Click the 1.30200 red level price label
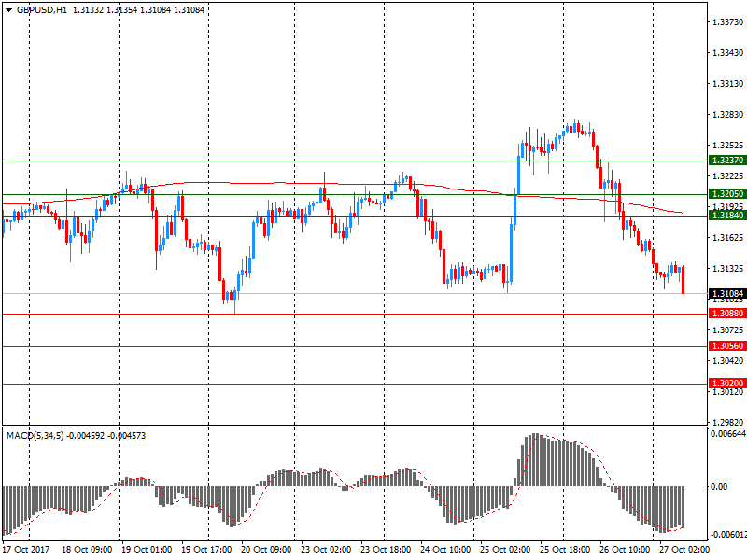The image size is (747, 560). click(727, 384)
